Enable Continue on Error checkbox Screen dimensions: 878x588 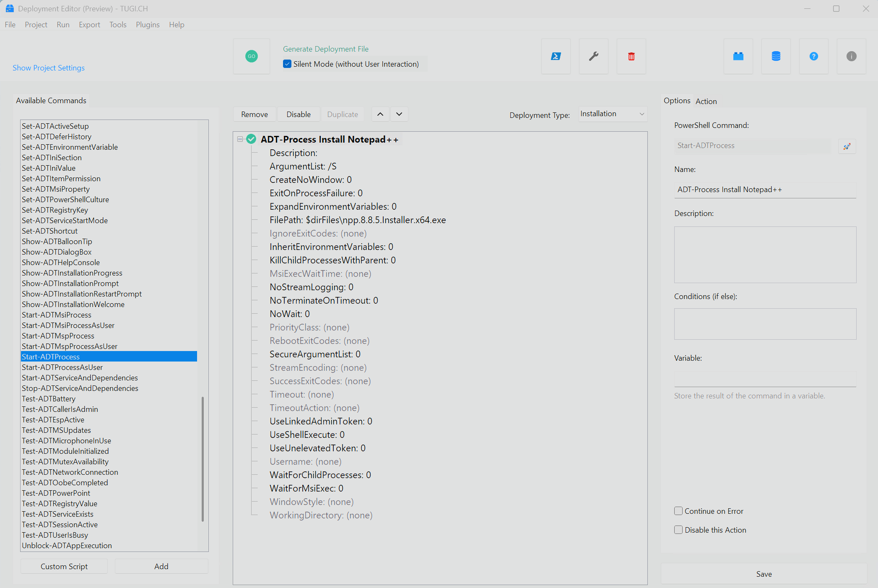coord(678,511)
